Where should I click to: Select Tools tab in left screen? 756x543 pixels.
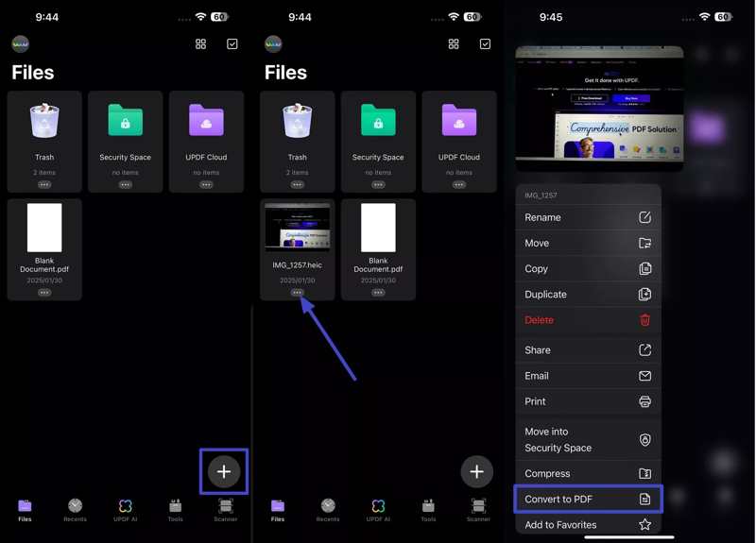(176, 511)
